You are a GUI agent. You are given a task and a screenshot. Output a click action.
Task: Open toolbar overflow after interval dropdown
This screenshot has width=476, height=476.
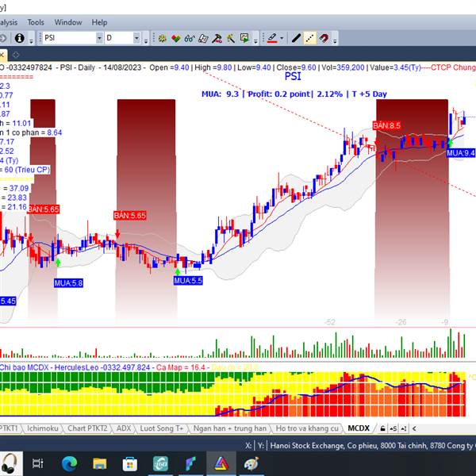tap(146, 40)
